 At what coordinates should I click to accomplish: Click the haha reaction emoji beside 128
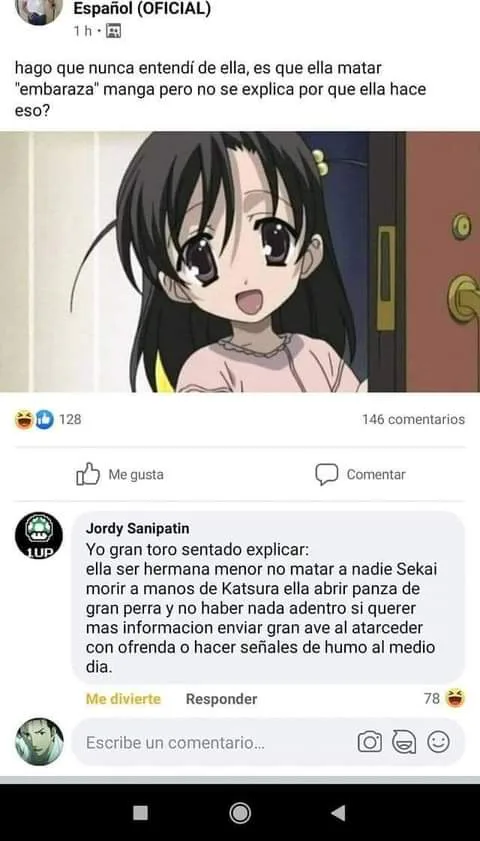(x=24, y=419)
